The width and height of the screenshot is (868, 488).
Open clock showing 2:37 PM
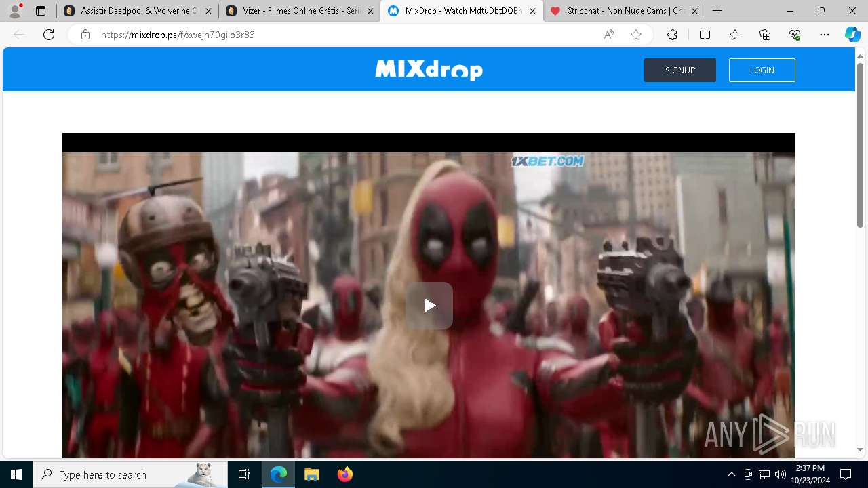(x=810, y=474)
